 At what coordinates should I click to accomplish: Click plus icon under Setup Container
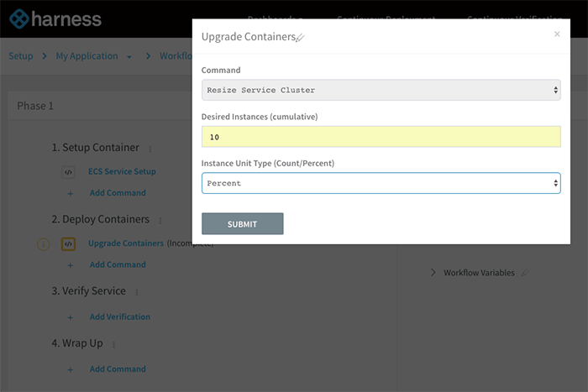[x=70, y=193]
